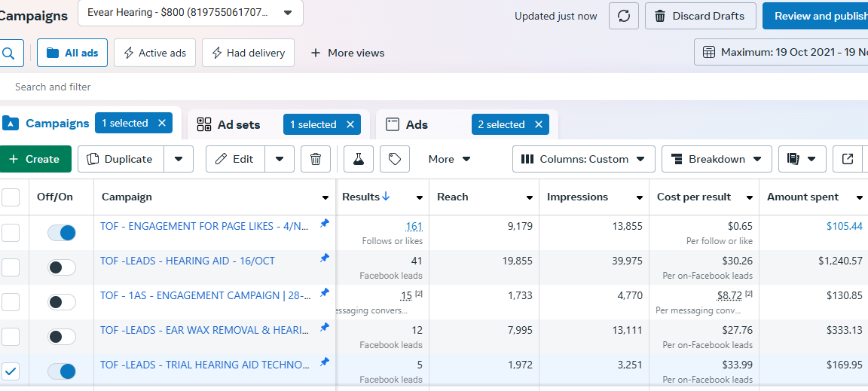Click pin icon on EAR WAX REMOVAL row
Screen dimensions: 868x391
(x=325, y=327)
